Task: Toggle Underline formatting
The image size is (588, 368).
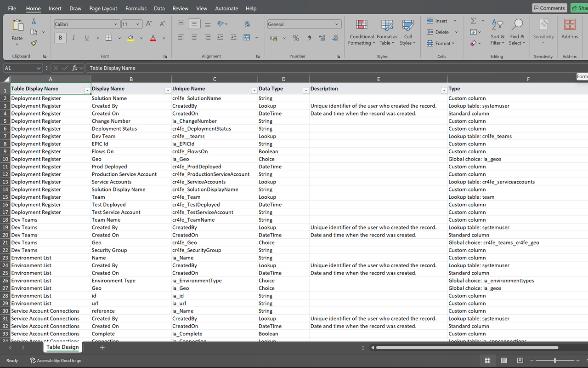Action: 86,38
